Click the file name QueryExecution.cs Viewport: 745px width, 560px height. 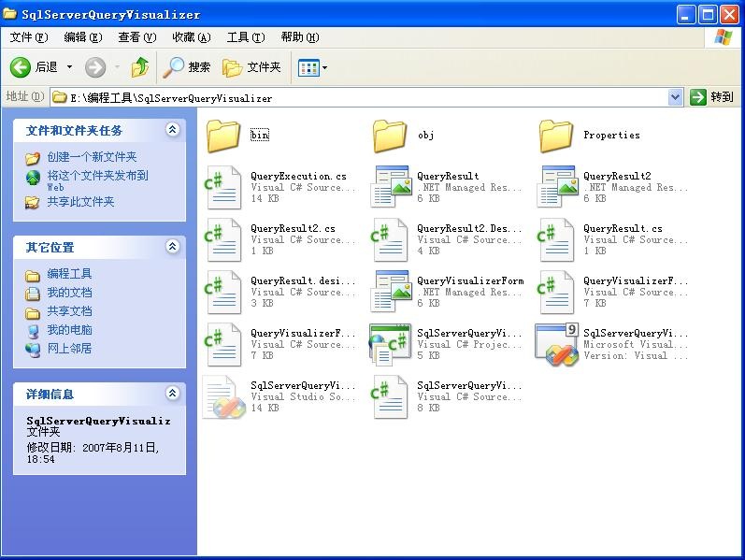coord(298,177)
